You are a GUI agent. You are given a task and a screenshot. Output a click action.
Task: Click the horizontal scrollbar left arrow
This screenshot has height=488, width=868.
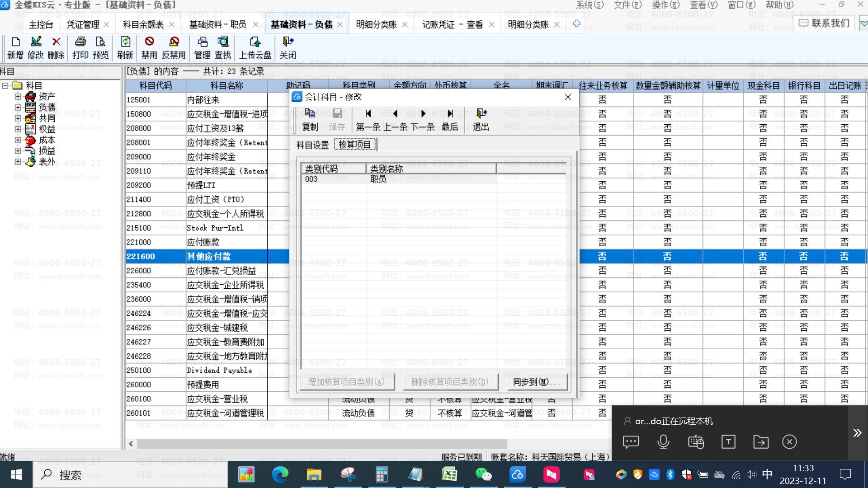131,444
